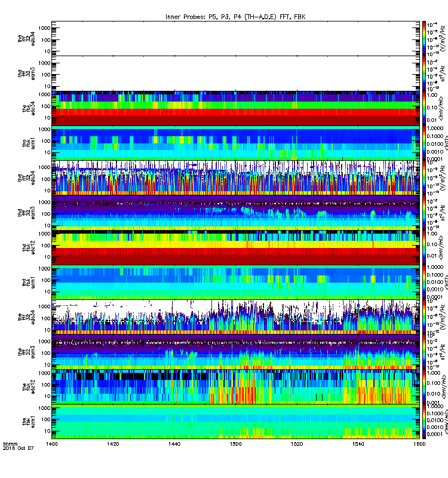Click the color bar beside thd fbk scm1 panel

[x=424, y=282]
